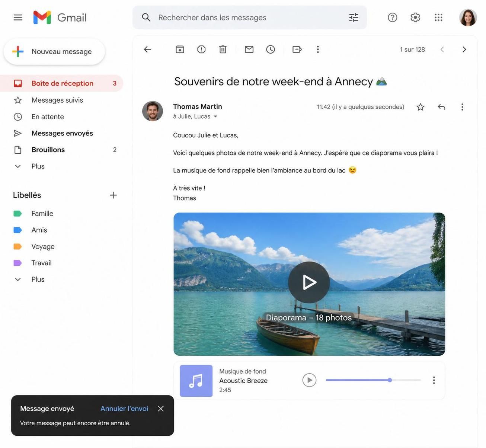Click Thomas Martin's avatar photo
The image size is (486, 448).
(153, 111)
